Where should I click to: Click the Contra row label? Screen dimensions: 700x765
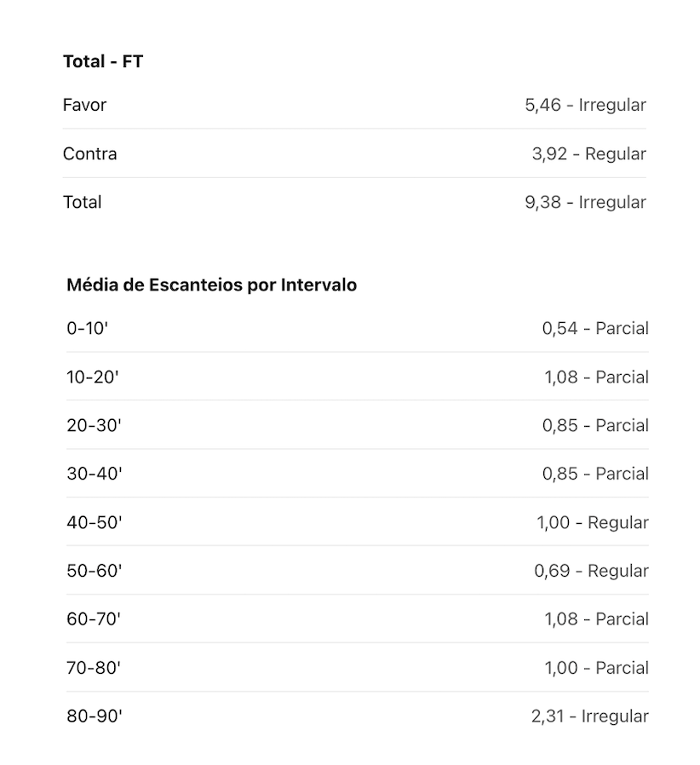tap(89, 153)
